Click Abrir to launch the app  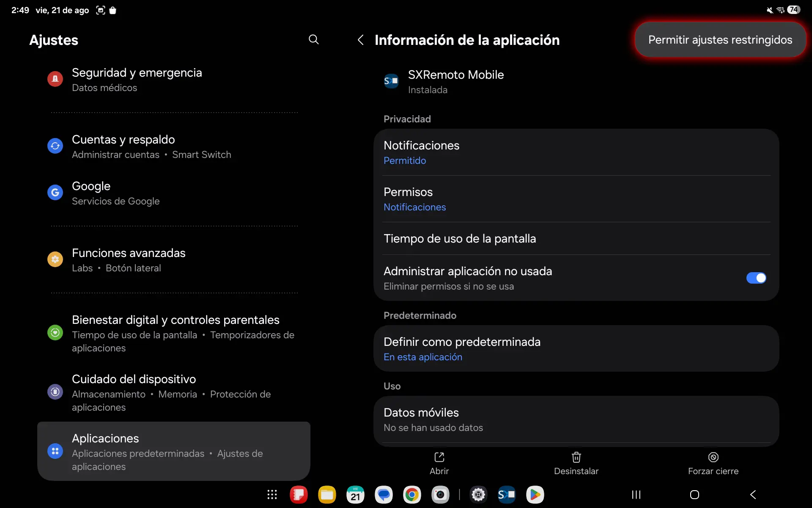click(x=439, y=464)
